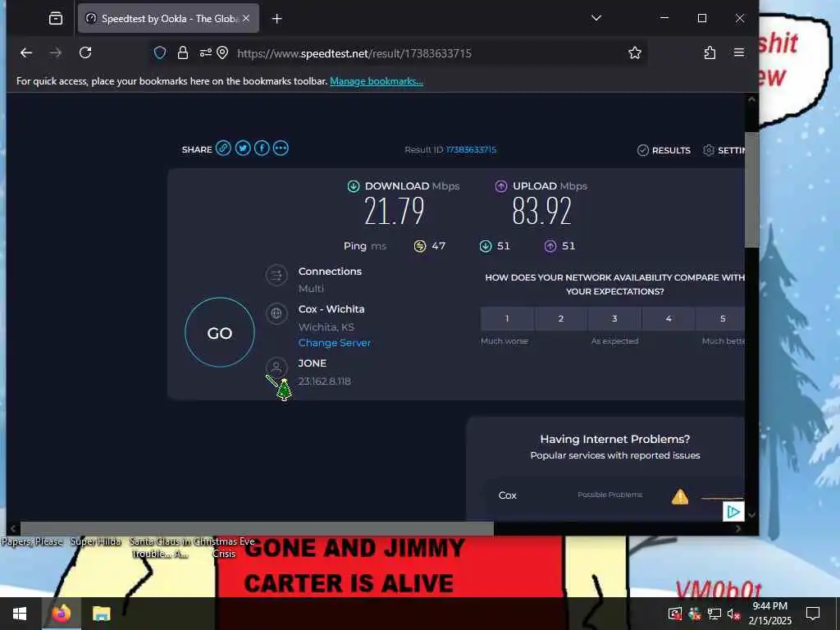
Task: Click the Change Server link
Action: tap(335, 343)
